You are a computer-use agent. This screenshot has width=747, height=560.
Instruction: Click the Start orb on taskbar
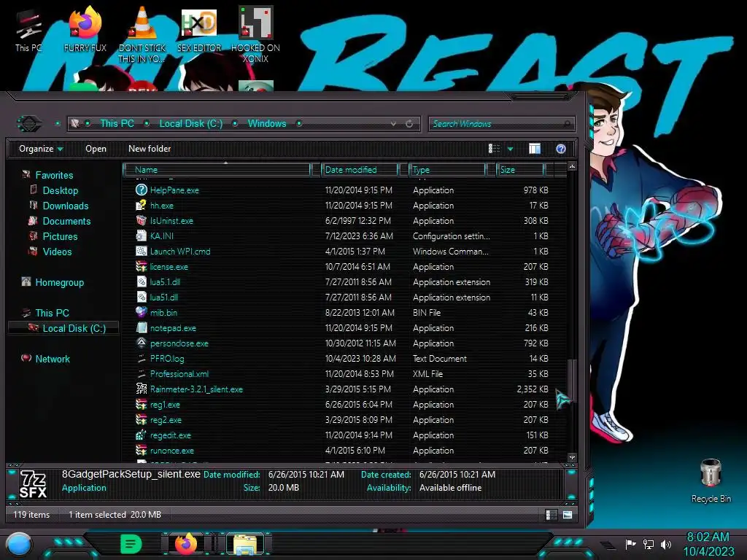pyautogui.click(x=20, y=545)
